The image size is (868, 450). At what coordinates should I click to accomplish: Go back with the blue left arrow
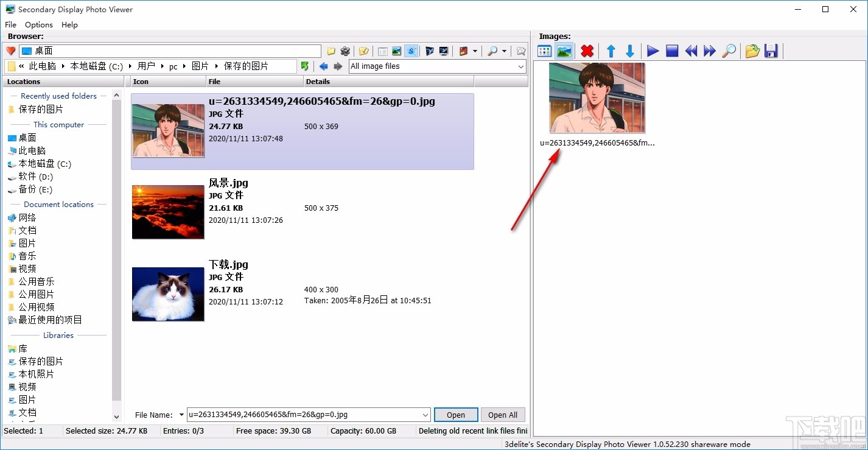(323, 66)
